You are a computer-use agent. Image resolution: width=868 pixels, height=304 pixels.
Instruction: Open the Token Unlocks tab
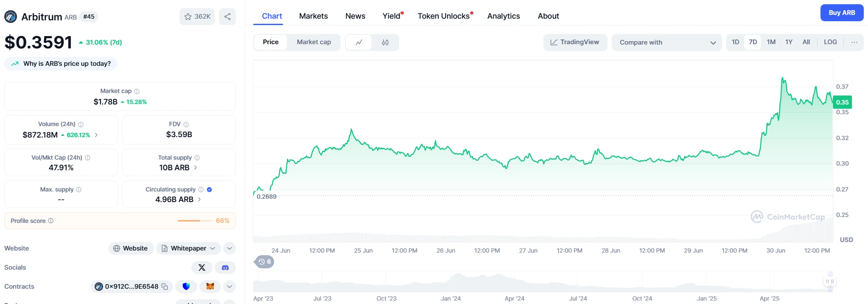[x=445, y=16]
